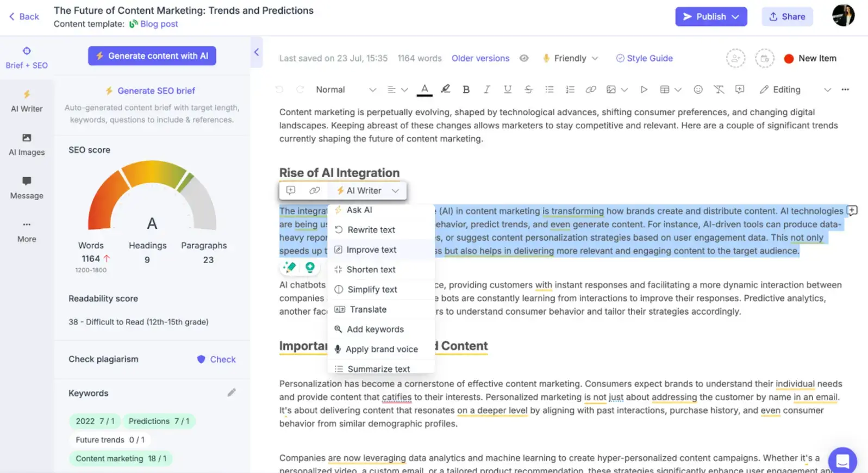Open the Normal paragraph style dropdown
The image size is (868, 473).
346,90
